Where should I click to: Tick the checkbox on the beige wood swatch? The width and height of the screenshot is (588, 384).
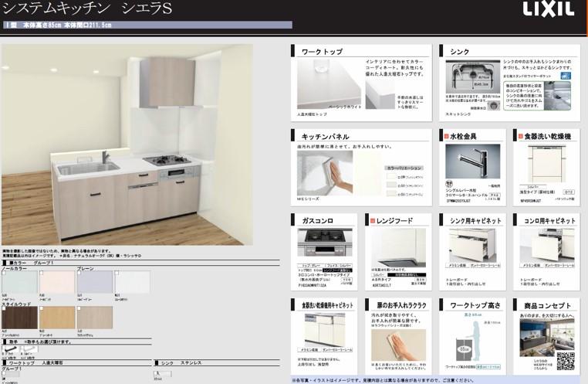pos(79,308)
